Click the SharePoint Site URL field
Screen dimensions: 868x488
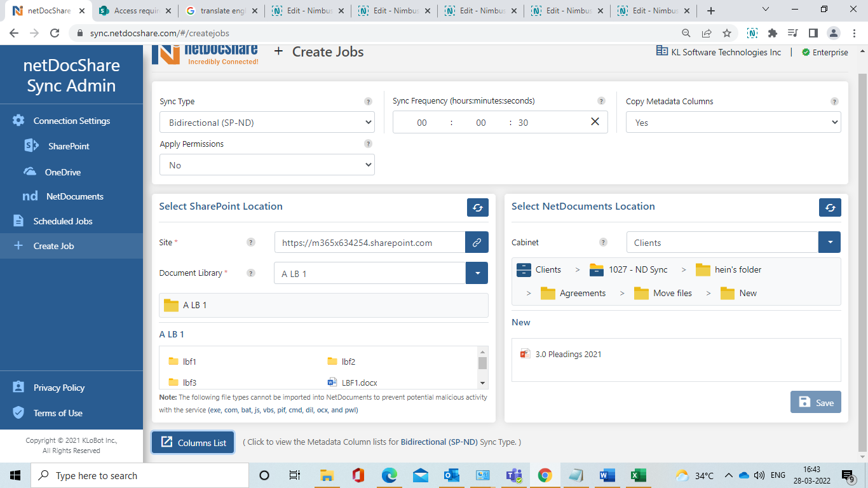pyautogui.click(x=370, y=243)
